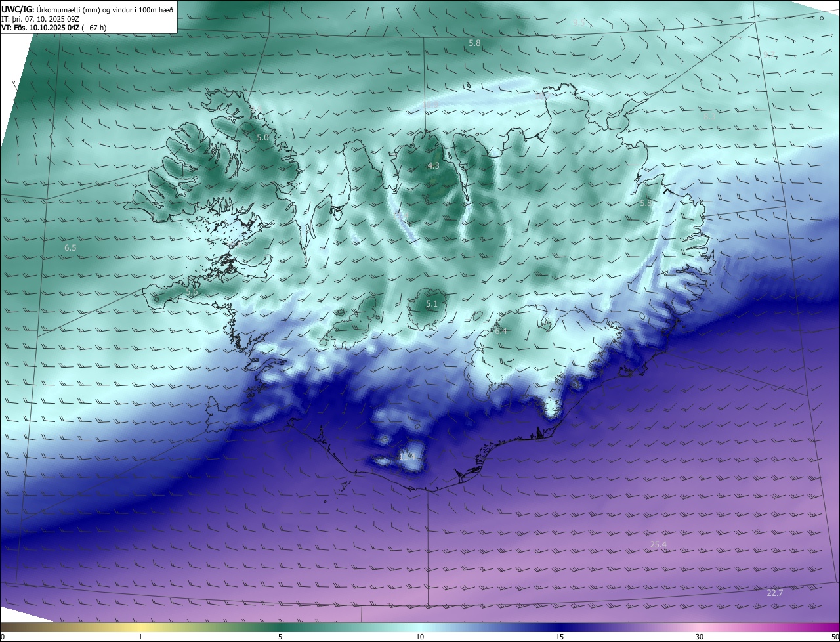Image resolution: width=840 pixels, height=642 pixels.
Task: Click the 5.0 value over the Westfjords
Action: 262,138
